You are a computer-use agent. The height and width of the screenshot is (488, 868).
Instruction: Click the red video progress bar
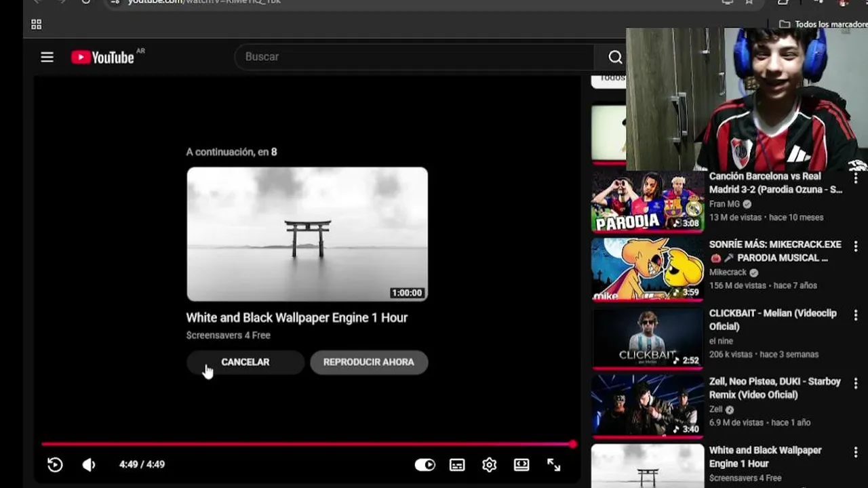click(x=309, y=444)
